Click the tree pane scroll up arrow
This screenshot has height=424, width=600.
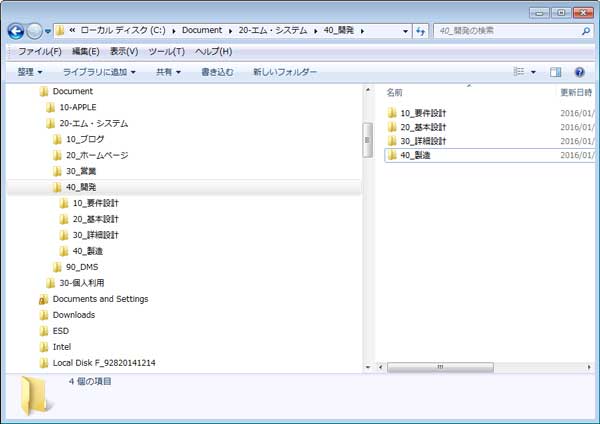368,90
